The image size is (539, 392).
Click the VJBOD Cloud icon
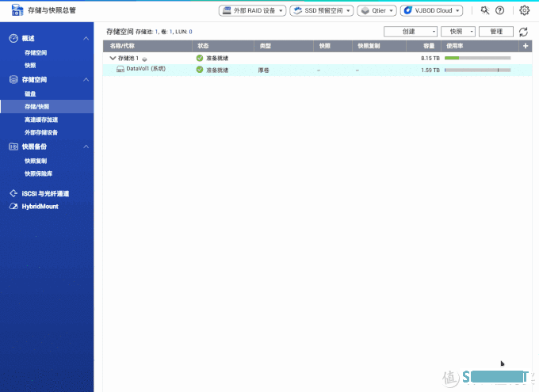407,10
